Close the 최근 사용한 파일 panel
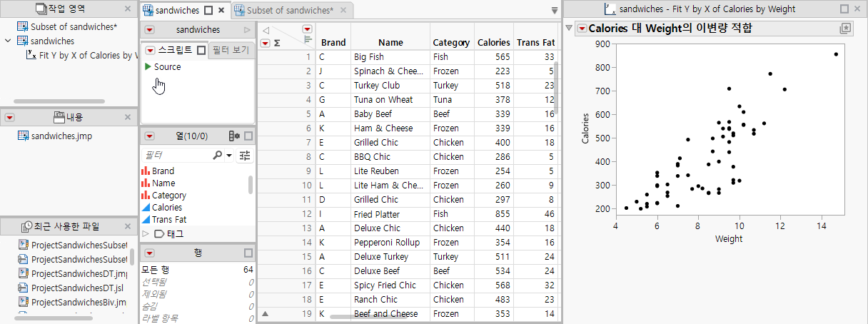The width and height of the screenshot is (868, 324). click(128, 226)
